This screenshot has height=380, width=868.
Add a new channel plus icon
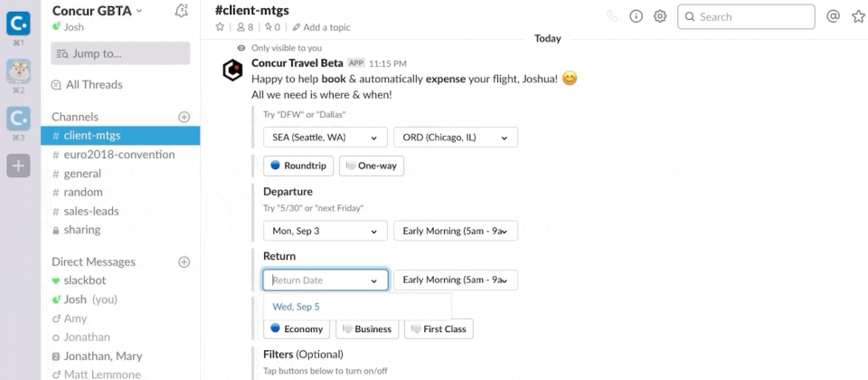[184, 117]
